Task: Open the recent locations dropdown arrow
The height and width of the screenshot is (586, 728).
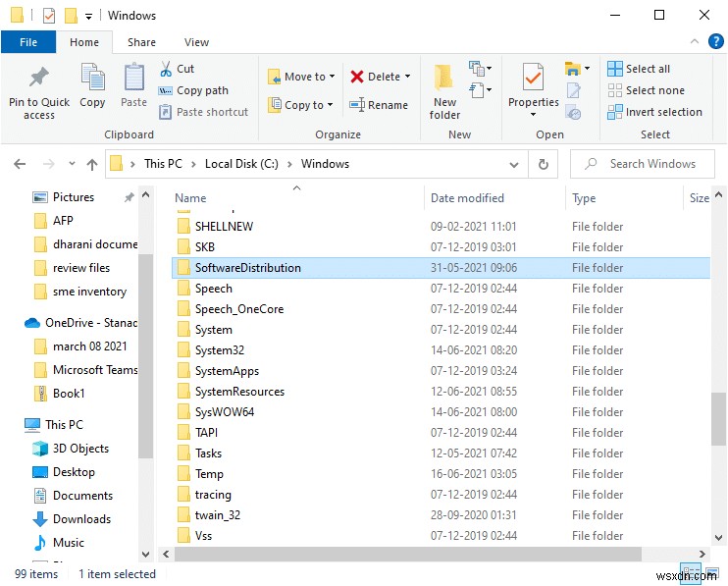Action: point(72,164)
